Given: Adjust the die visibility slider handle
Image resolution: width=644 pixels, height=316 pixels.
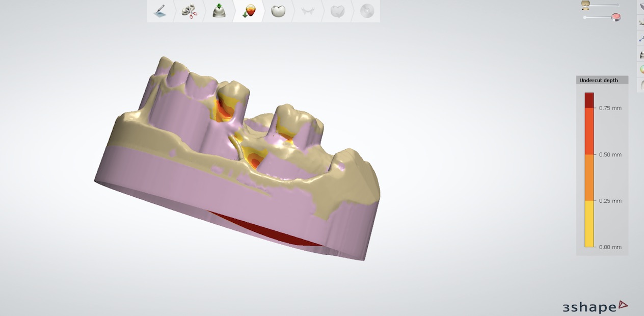Looking at the screenshot, I should [x=618, y=5].
